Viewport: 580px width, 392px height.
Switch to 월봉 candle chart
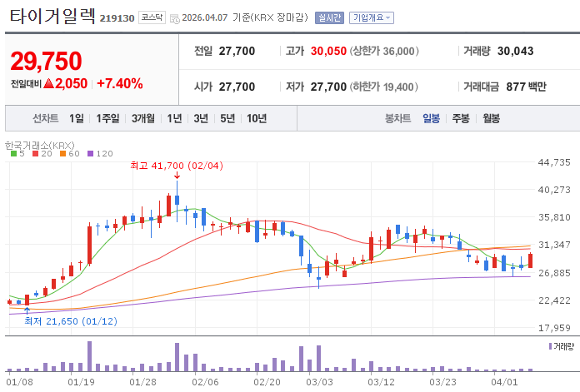pos(491,118)
